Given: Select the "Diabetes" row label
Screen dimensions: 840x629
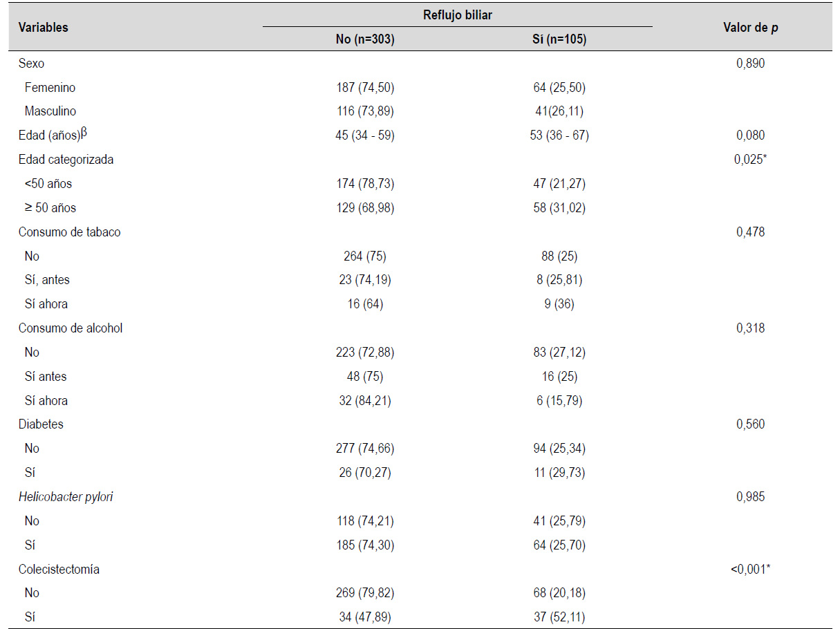Looking at the screenshot, I should point(41,424).
